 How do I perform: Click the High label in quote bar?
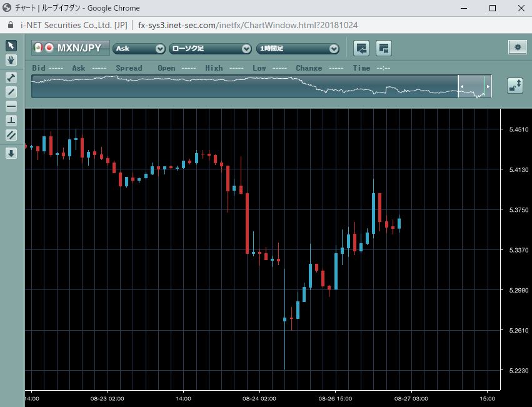(214, 68)
